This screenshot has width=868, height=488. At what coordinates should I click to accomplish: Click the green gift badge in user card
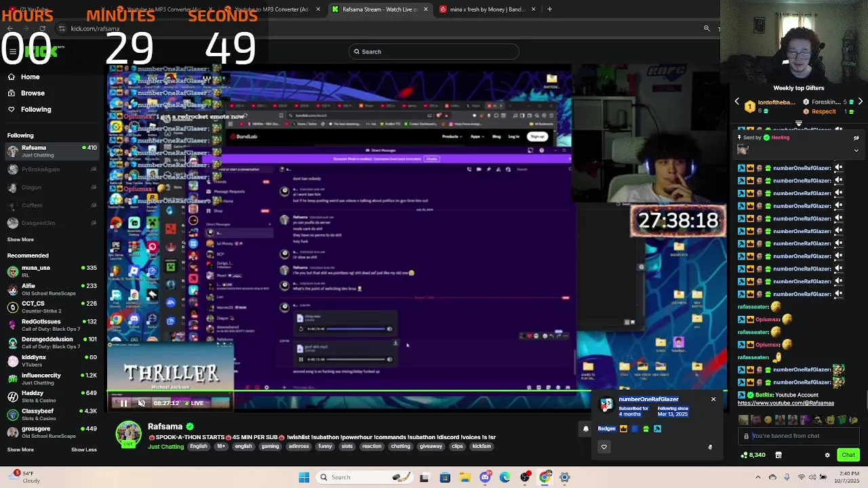[x=646, y=428]
